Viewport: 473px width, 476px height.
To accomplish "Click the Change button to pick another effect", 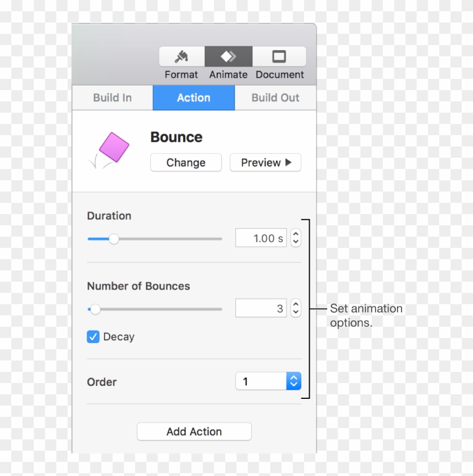I will (x=186, y=162).
